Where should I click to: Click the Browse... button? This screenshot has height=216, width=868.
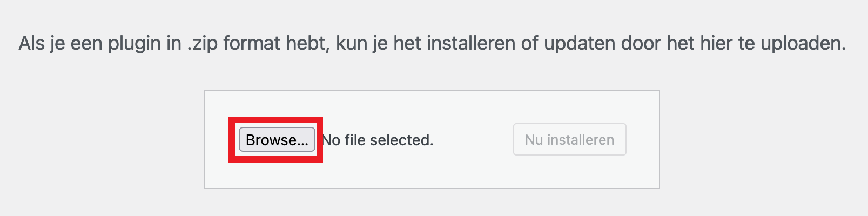coord(277,140)
